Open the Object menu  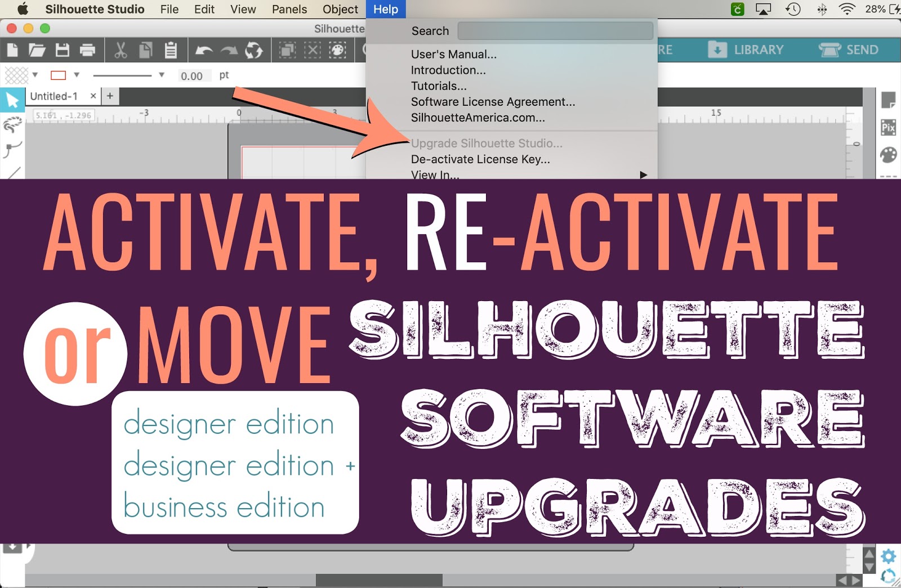point(340,9)
